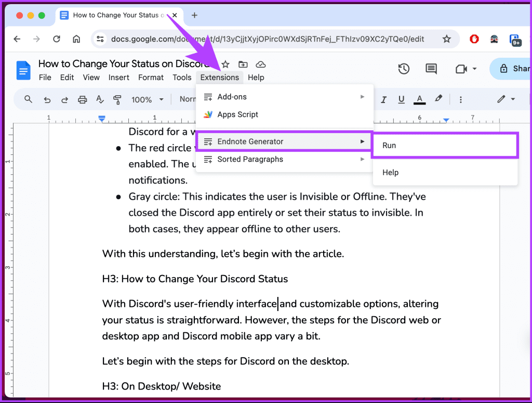The width and height of the screenshot is (532, 403).
Task: Open version history clock icon
Action: coord(404,69)
